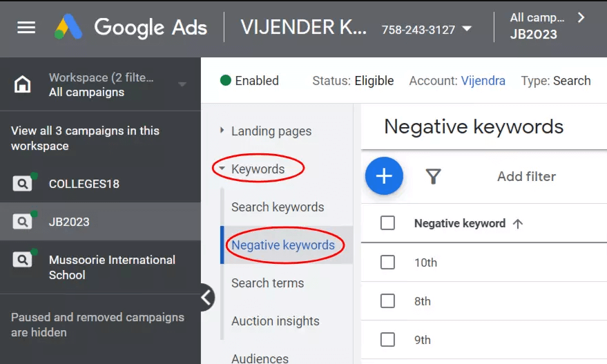
Task: Open Search terms page
Action: point(267,282)
